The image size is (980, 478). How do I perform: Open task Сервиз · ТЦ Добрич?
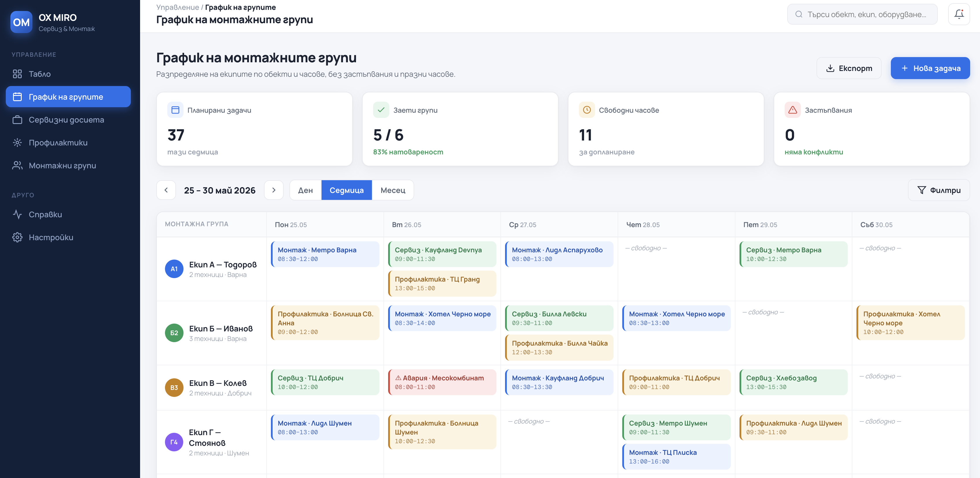(x=325, y=382)
